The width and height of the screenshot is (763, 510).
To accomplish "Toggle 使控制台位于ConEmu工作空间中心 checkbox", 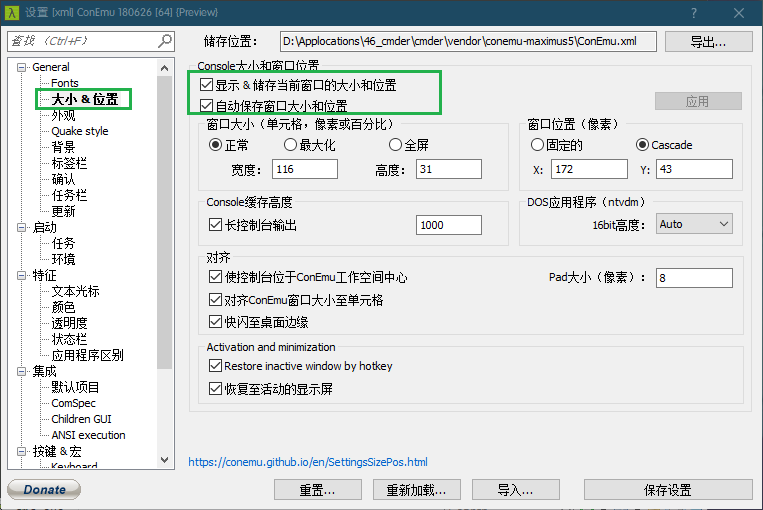I will pyautogui.click(x=215, y=277).
